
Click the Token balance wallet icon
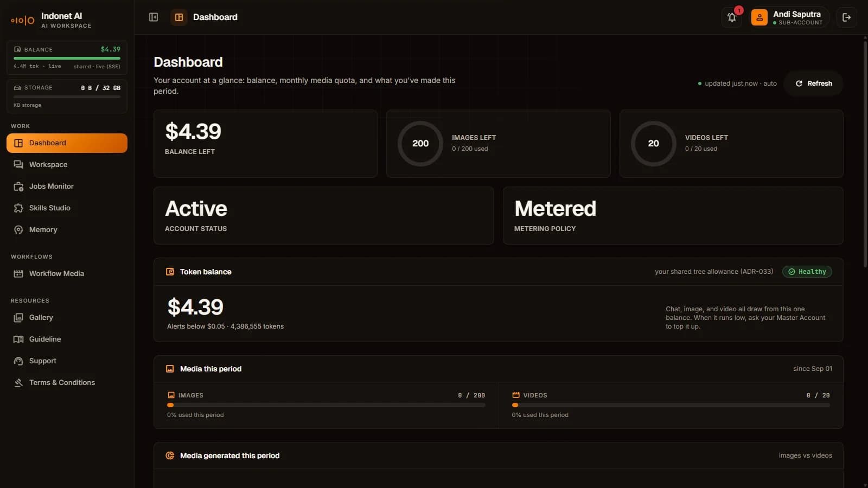coord(170,272)
